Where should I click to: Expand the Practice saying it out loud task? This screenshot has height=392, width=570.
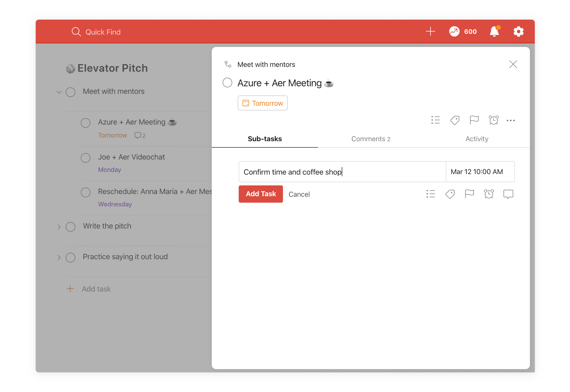click(x=59, y=258)
